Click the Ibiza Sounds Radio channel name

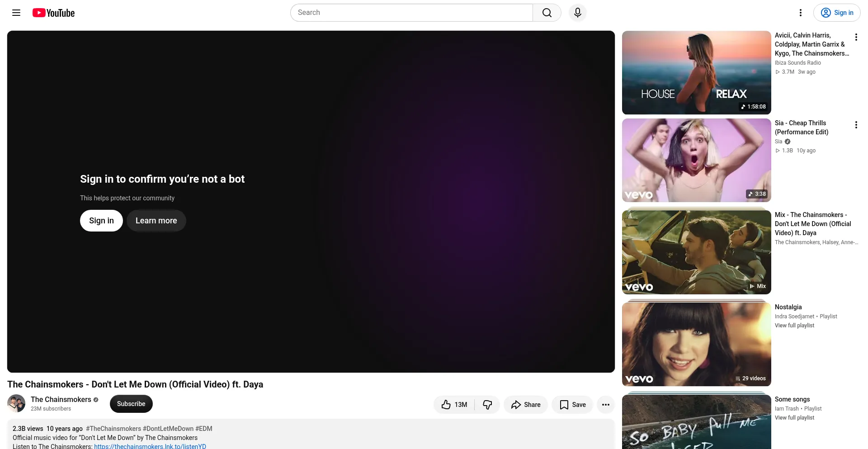(798, 63)
